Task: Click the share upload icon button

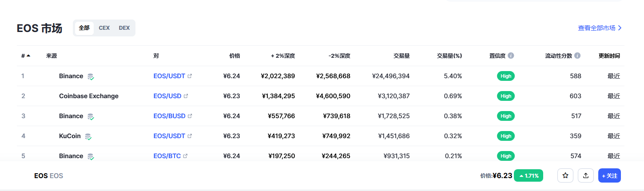Action: click(586, 175)
